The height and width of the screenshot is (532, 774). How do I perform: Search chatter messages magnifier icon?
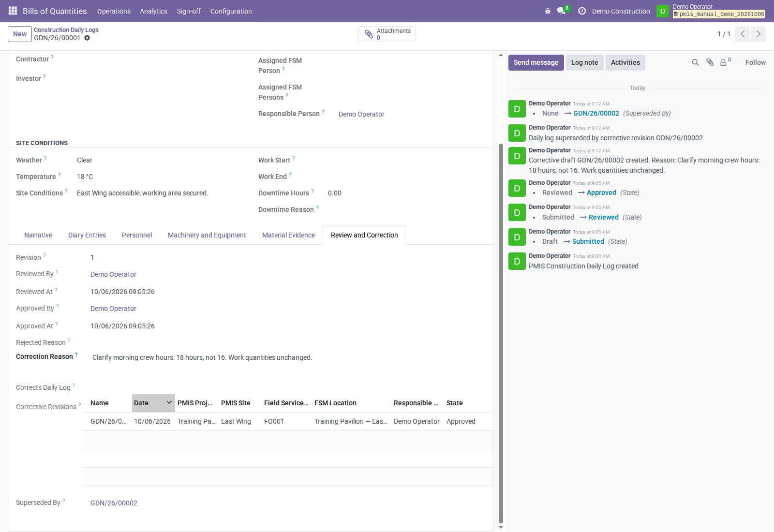click(x=695, y=62)
